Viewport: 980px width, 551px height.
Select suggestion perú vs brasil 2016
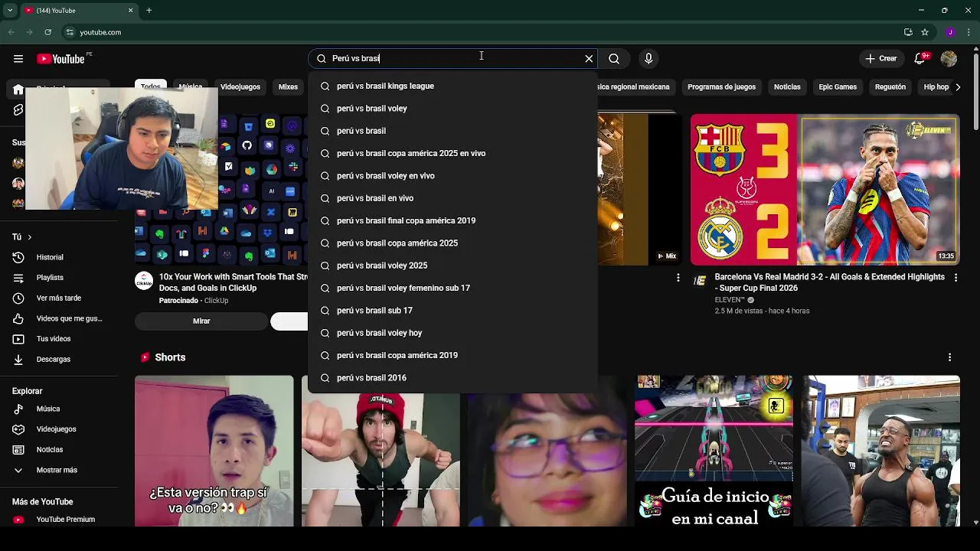[452, 378]
